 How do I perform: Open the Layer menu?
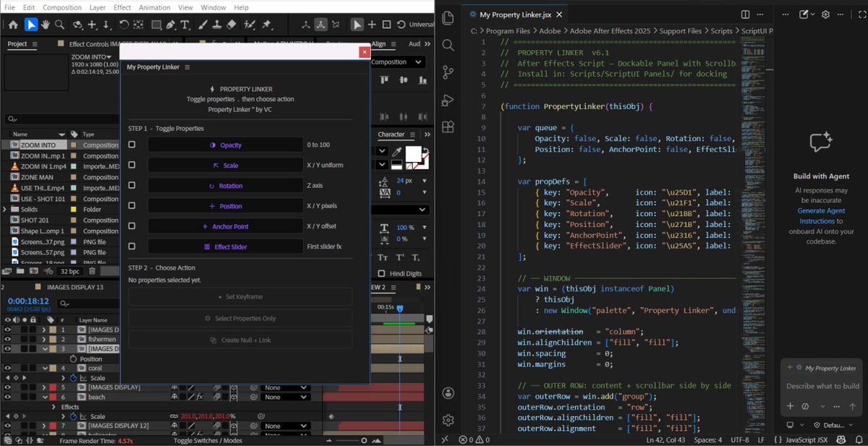(98, 7)
